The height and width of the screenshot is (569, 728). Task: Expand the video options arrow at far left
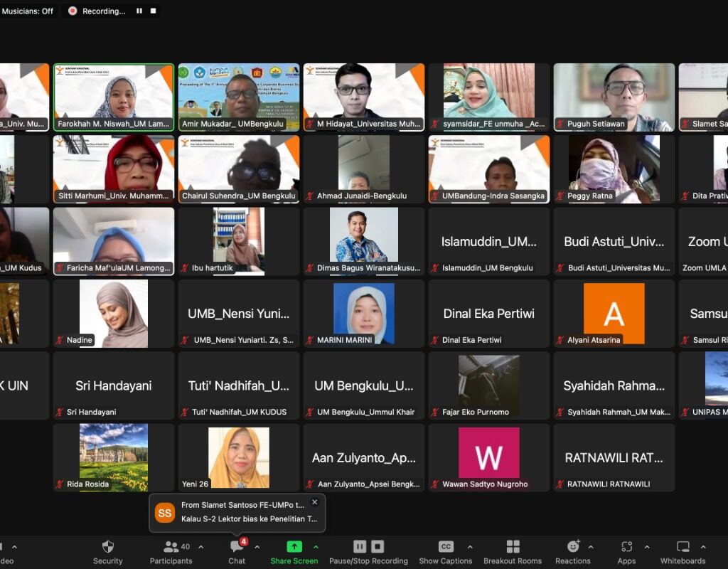point(14,547)
